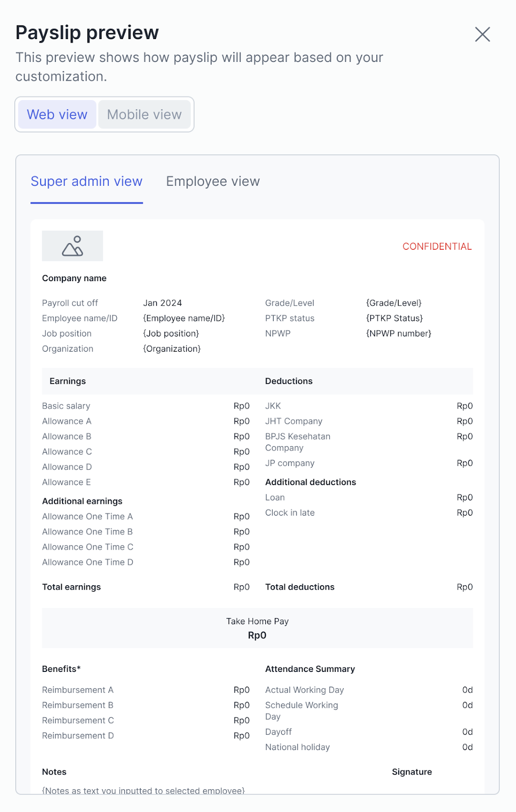Close the Payslip preview dialog

pos(482,35)
